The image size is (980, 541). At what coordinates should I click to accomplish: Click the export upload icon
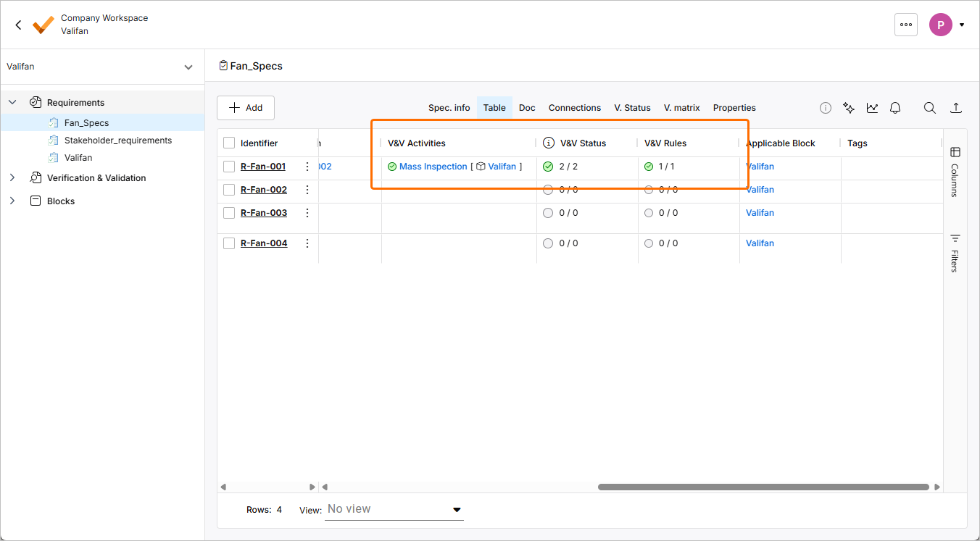(956, 108)
